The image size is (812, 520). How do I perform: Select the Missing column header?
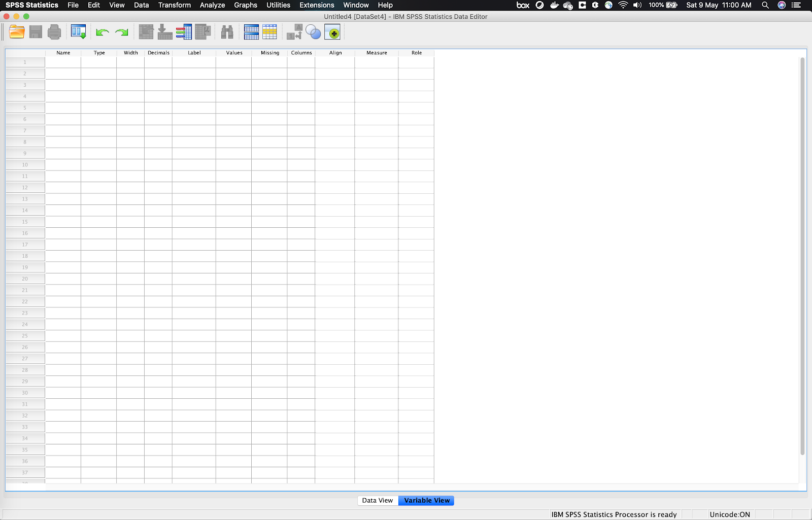coord(269,53)
